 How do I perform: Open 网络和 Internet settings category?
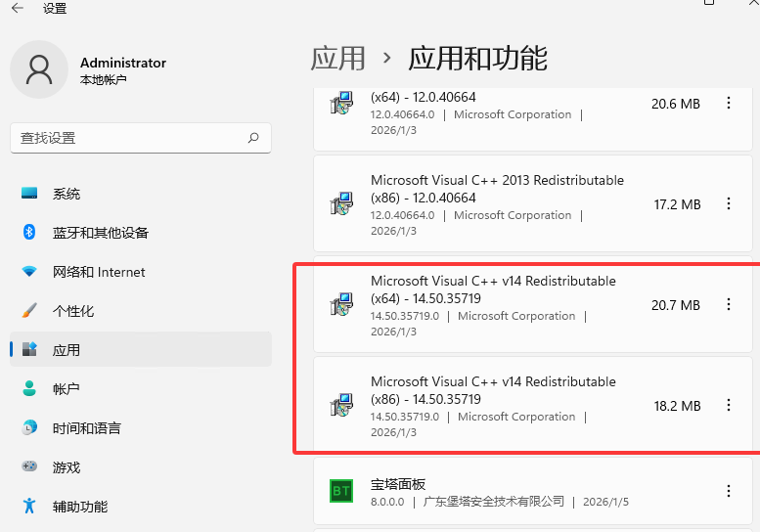[141, 272]
